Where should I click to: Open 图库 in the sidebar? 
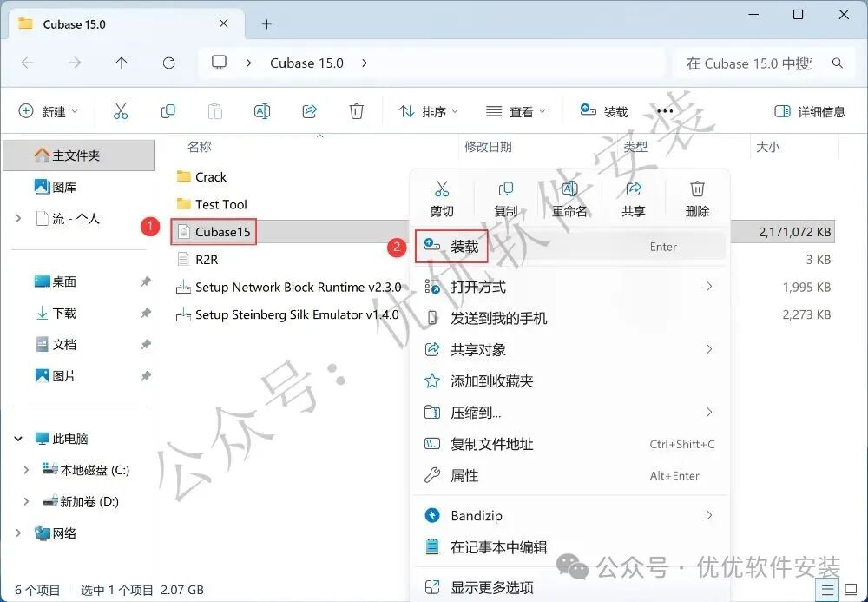pos(56,187)
